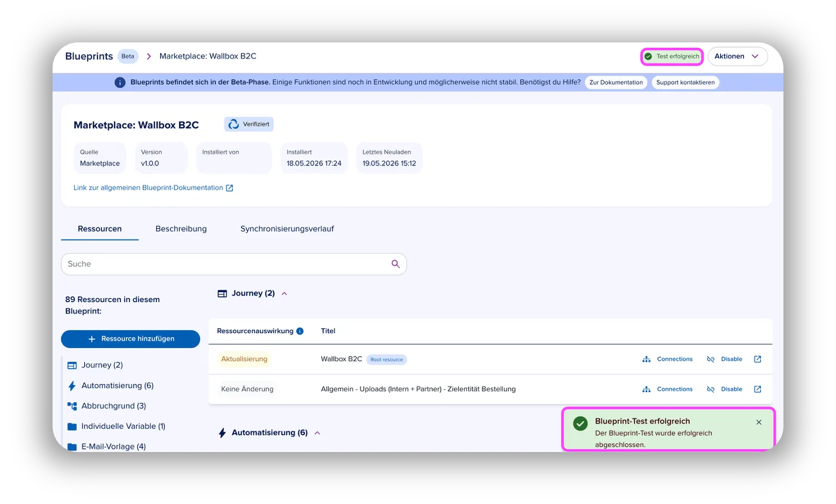
Task: Click the Ressourcenauswirkung column header
Action: pyautogui.click(x=255, y=331)
